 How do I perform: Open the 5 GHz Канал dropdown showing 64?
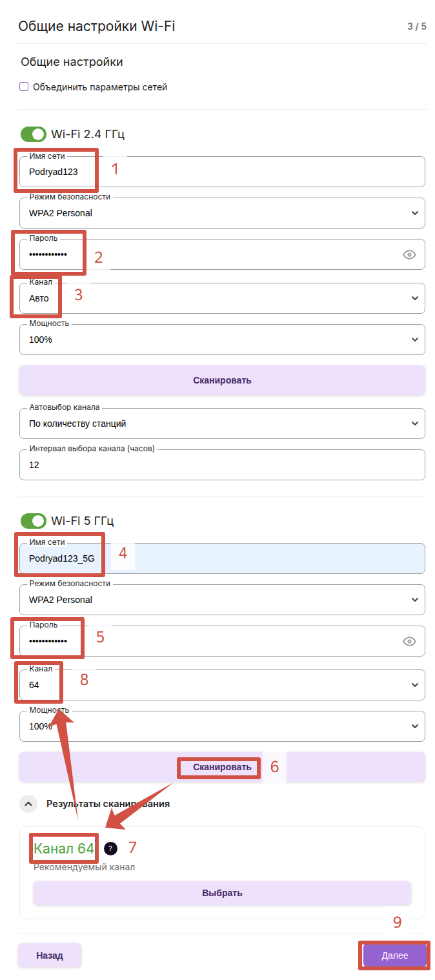(222, 685)
